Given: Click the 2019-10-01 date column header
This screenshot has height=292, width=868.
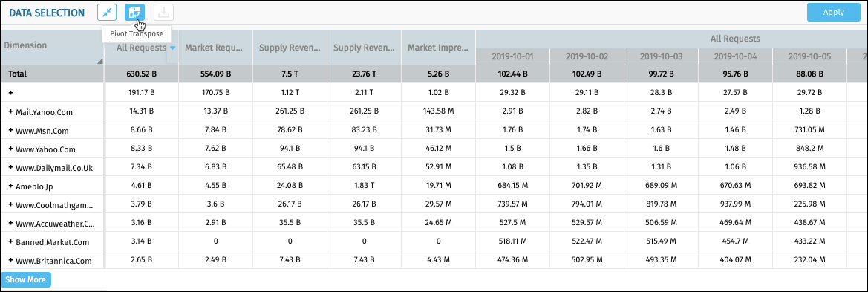Looking at the screenshot, I should pyautogui.click(x=512, y=56).
